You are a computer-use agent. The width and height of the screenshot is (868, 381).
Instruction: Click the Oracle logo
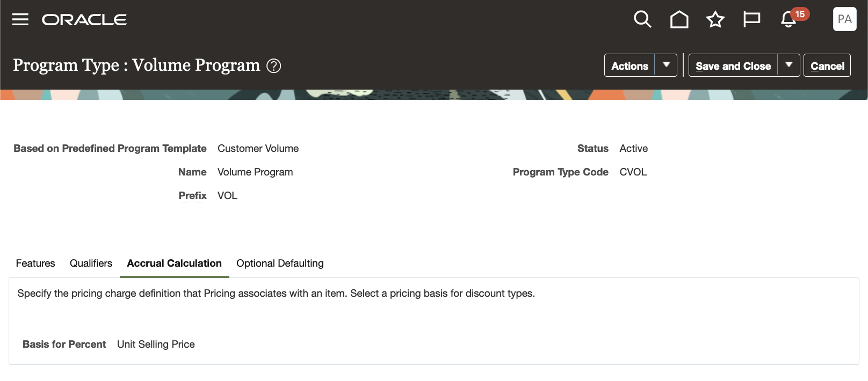[x=84, y=19]
